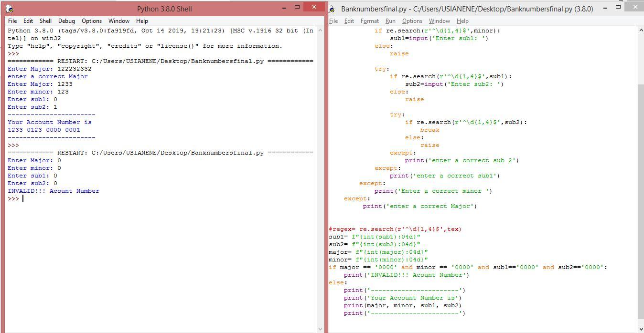Click the editor window title bar icon

333,9
